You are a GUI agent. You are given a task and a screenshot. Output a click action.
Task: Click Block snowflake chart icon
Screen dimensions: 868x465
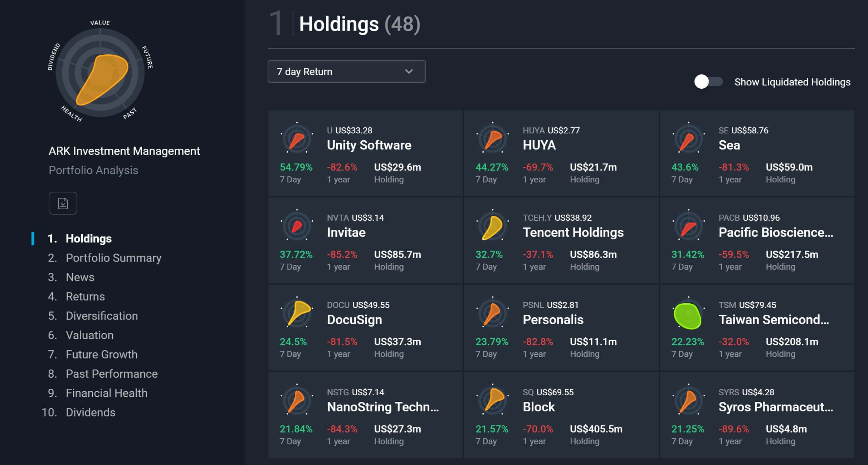coord(493,400)
